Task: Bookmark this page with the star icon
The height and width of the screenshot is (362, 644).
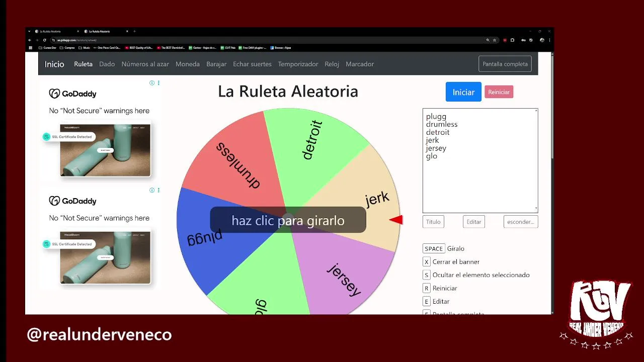Action: point(495,40)
